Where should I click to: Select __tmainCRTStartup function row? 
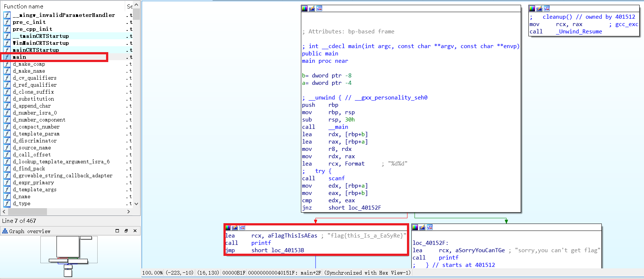click(x=68, y=36)
